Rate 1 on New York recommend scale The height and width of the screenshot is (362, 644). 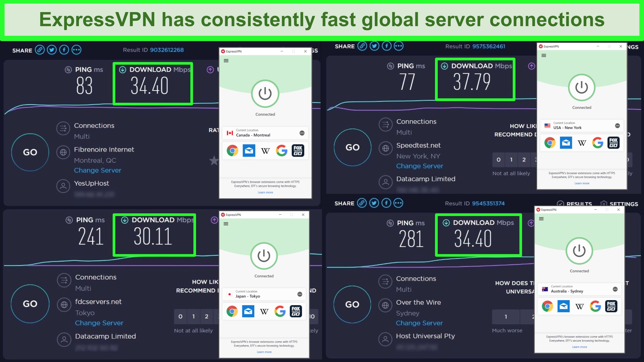point(511,160)
